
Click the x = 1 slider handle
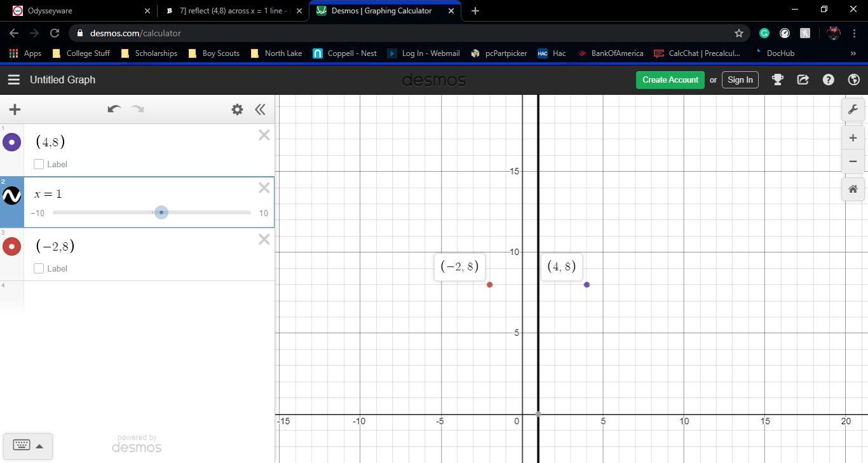tap(161, 212)
